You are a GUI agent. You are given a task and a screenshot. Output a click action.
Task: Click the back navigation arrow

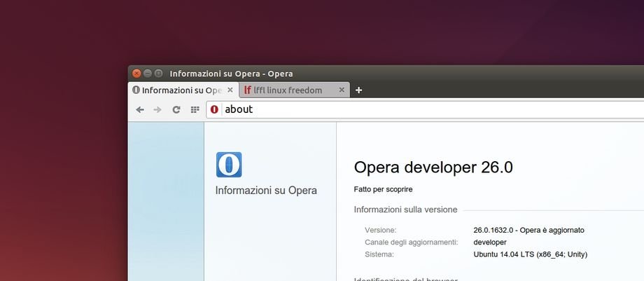tap(140, 109)
